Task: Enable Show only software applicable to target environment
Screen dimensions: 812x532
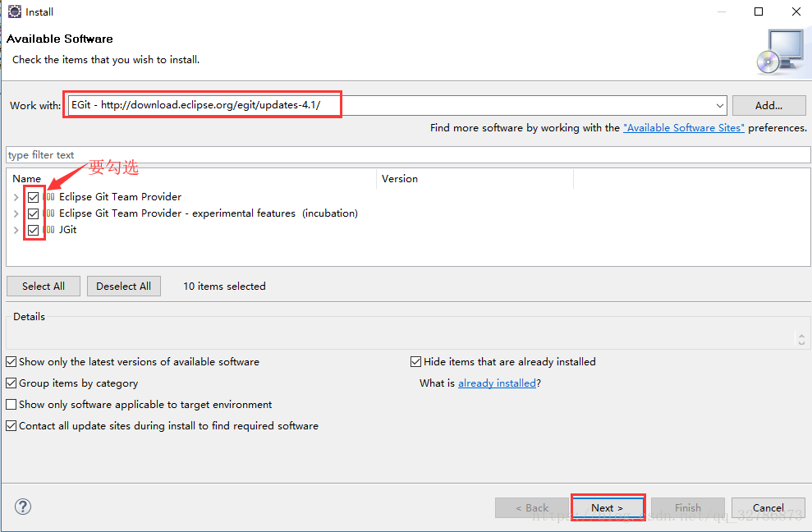Action: click(x=11, y=405)
